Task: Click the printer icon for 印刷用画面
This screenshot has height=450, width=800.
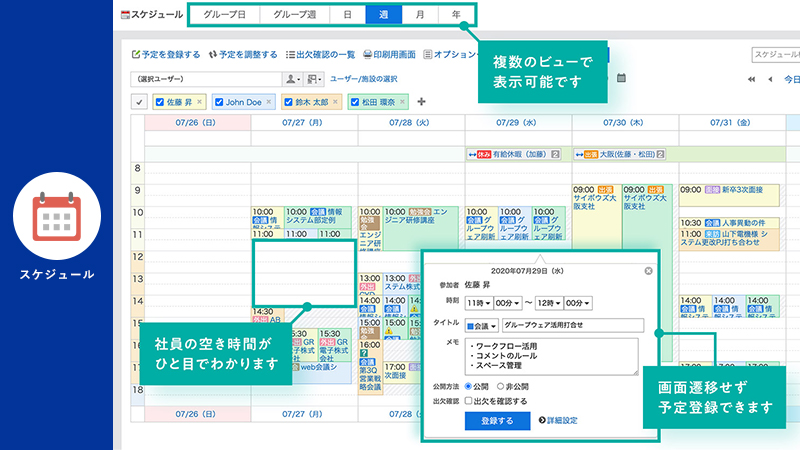Action: [x=368, y=54]
